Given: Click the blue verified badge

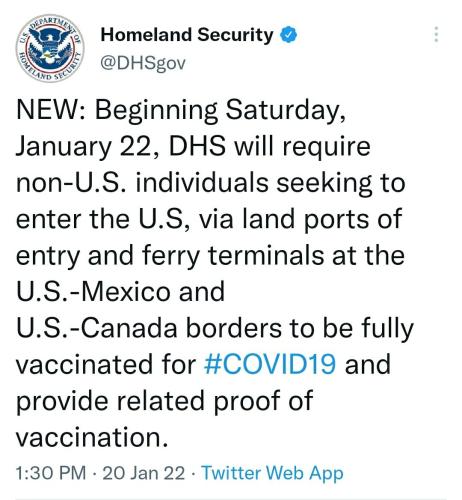Looking at the screenshot, I should click(288, 35).
